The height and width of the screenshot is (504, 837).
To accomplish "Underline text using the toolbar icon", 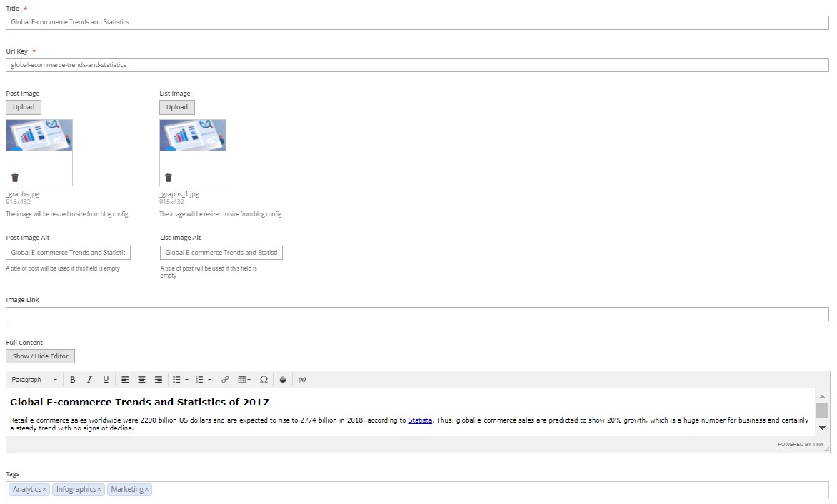I will tap(106, 380).
